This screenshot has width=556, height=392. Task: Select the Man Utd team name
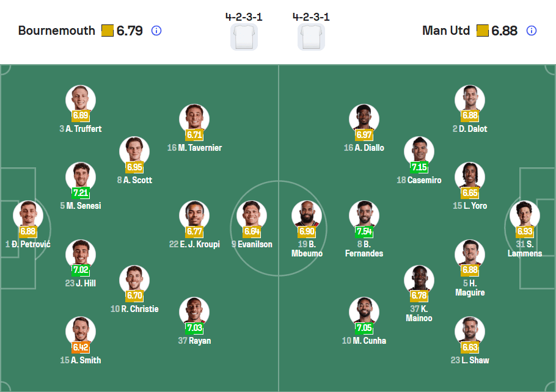446,29
